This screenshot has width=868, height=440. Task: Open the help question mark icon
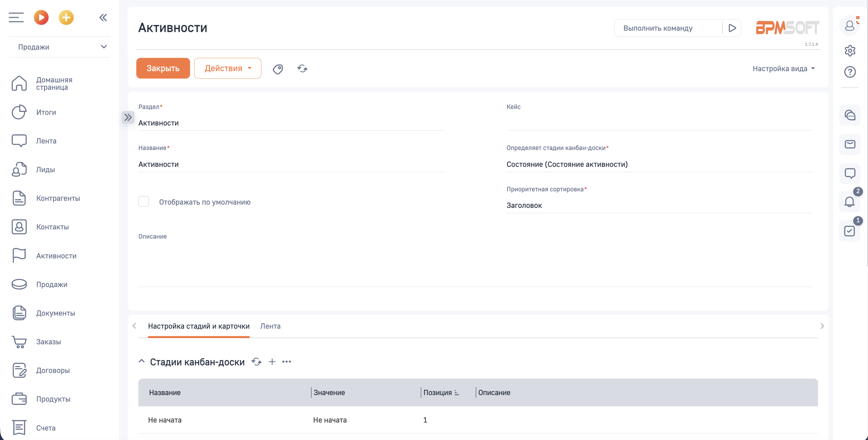pos(850,72)
